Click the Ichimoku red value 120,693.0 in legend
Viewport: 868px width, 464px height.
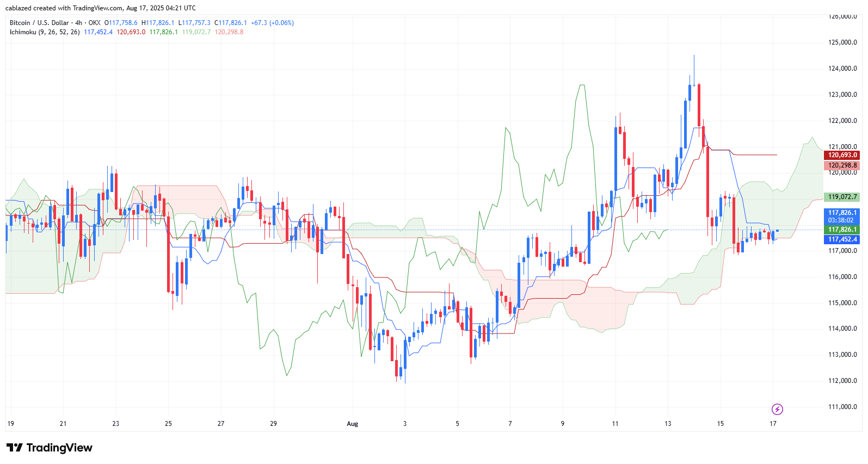[x=131, y=32]
